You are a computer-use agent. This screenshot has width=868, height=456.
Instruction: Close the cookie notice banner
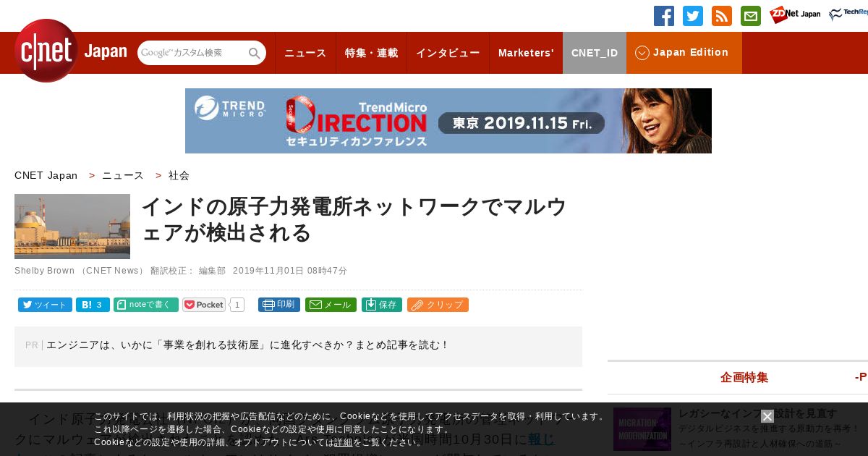(767, 416)
